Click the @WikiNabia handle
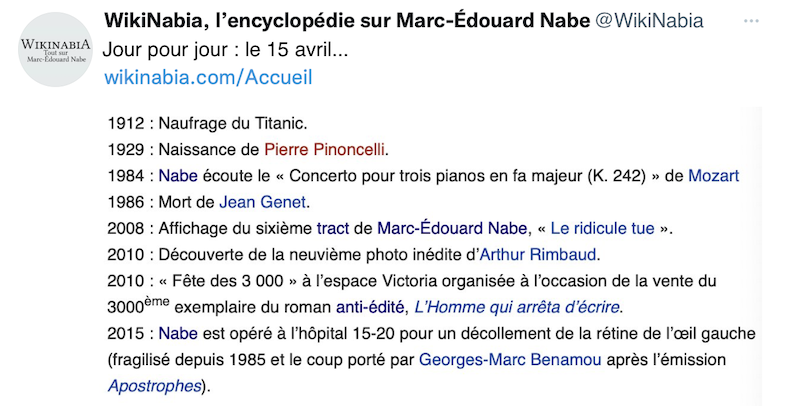Screen dimensions: 800x406 (x=656, y=21)
